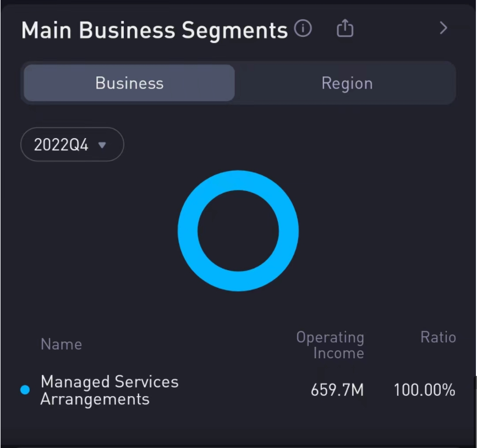Click the Operating Income column header

point(330,345)
